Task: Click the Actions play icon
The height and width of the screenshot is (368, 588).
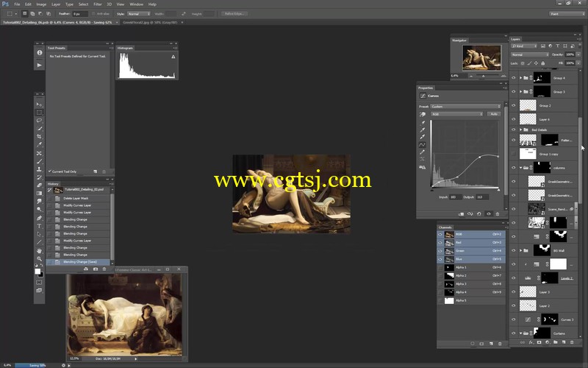Action: [40, 65]
